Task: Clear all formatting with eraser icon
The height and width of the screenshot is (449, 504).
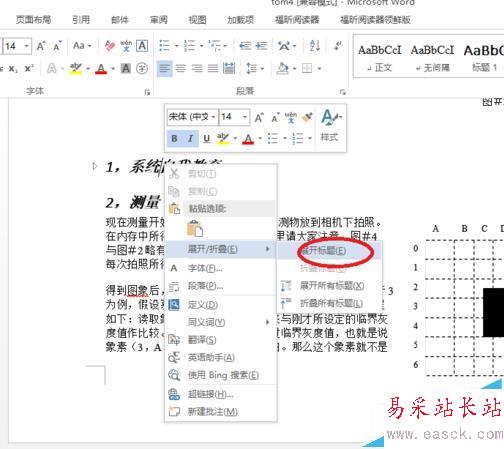Action: click(x=110, y=46)
